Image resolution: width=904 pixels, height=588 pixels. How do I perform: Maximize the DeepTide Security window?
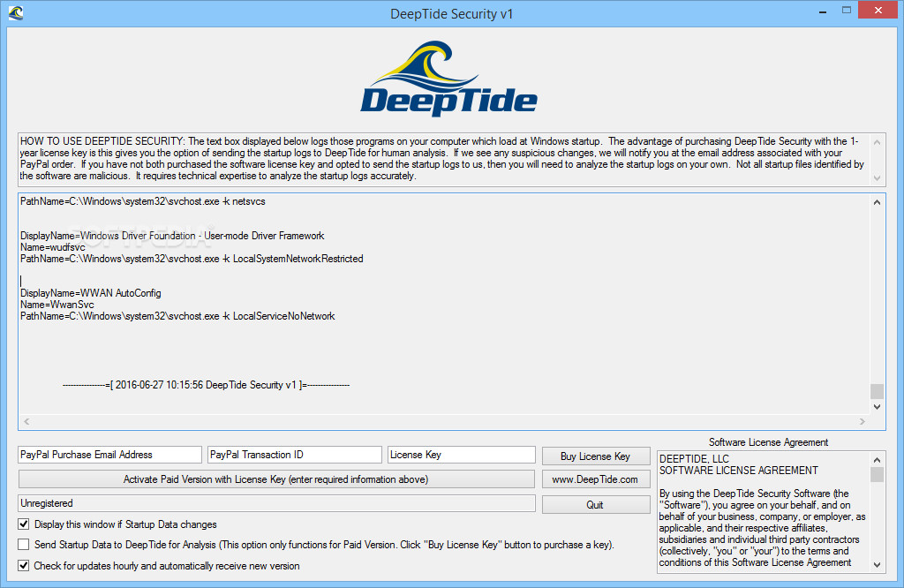click(x=847, y=10)
